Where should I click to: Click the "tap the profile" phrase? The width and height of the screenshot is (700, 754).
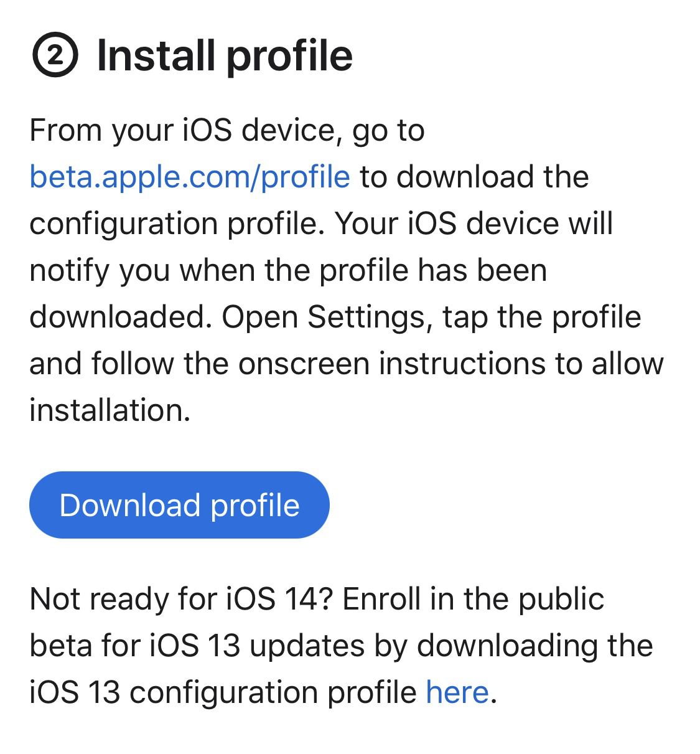pyautogui.click(x=541, y=317)
